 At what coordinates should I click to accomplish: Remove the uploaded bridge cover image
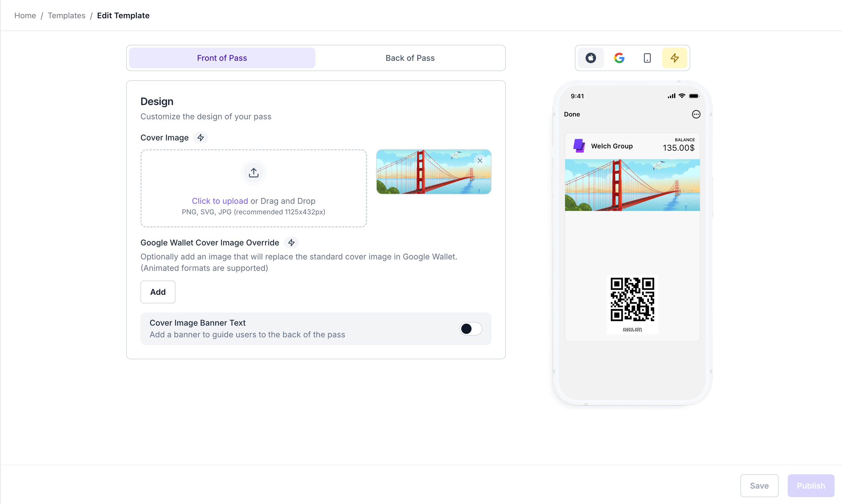click(x=480, y=161)
